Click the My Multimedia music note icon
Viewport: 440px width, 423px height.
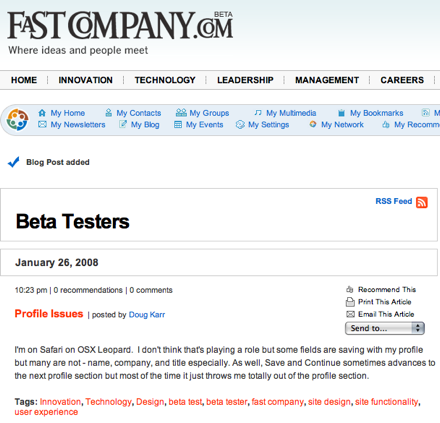[258, 113]
